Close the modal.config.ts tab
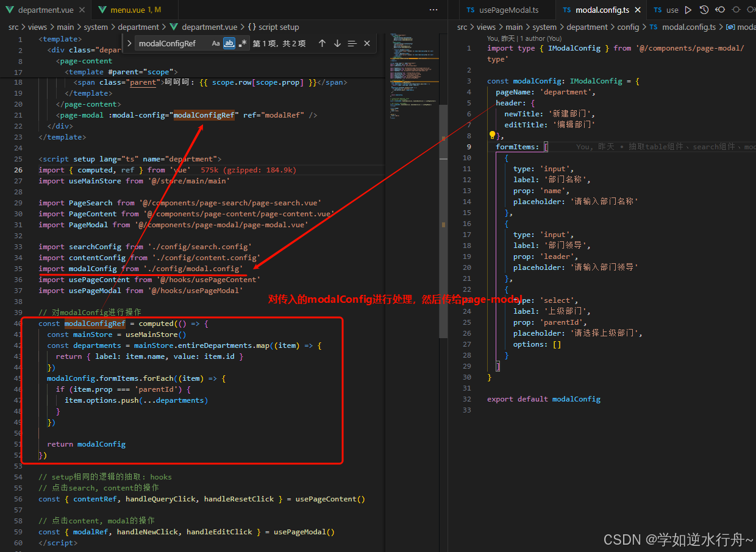 [638, 10]
